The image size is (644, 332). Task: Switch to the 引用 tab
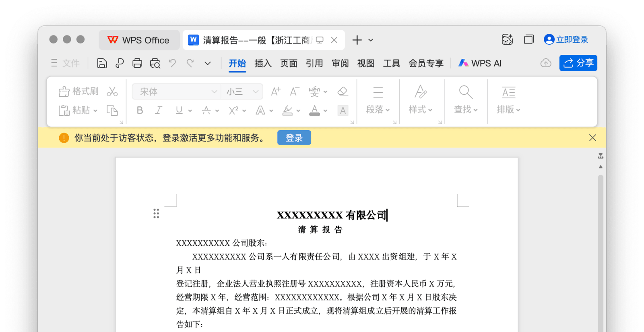314,63
